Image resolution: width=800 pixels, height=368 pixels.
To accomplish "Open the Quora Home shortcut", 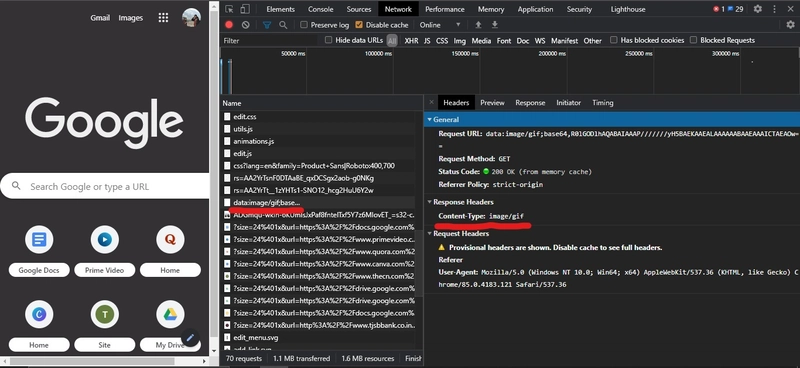I will [x=170, y=250].
